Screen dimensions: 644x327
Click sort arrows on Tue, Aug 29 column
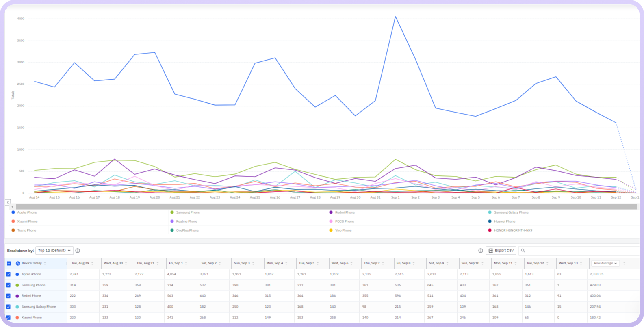(92, 263)
